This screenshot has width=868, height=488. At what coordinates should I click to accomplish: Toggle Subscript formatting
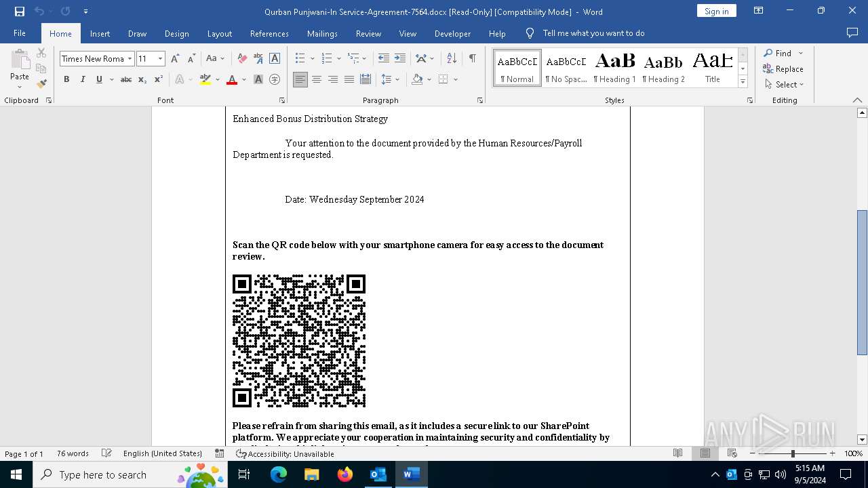pos(142,80)
